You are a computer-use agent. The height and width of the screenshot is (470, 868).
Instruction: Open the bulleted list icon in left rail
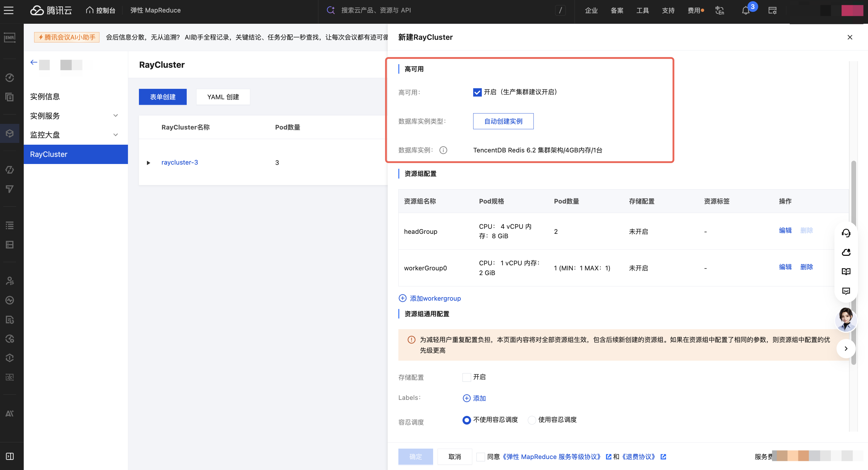(x=9, y=225)
